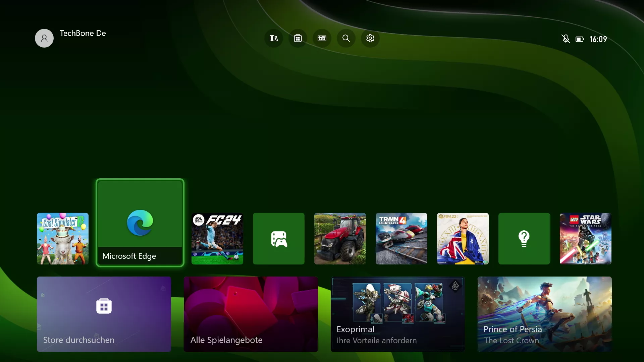Image resolution: width=644 pixels, height=362 pixels.
Task: Click the TechBone De username
Action: pyautogui.click(x=83, y=33)
